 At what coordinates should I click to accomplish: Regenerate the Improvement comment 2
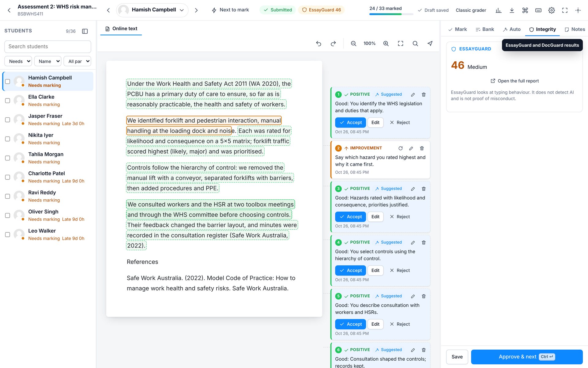tap(401, 148)
